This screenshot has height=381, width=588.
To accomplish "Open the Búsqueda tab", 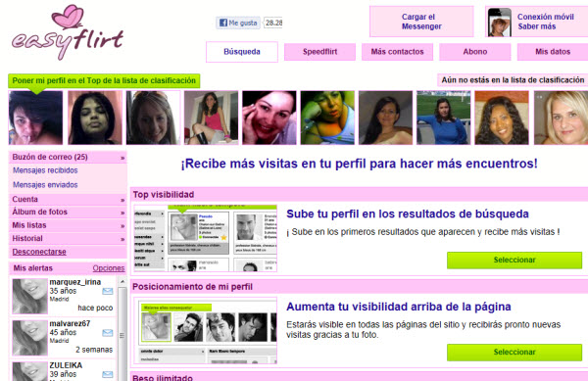I will coord(242,52).
